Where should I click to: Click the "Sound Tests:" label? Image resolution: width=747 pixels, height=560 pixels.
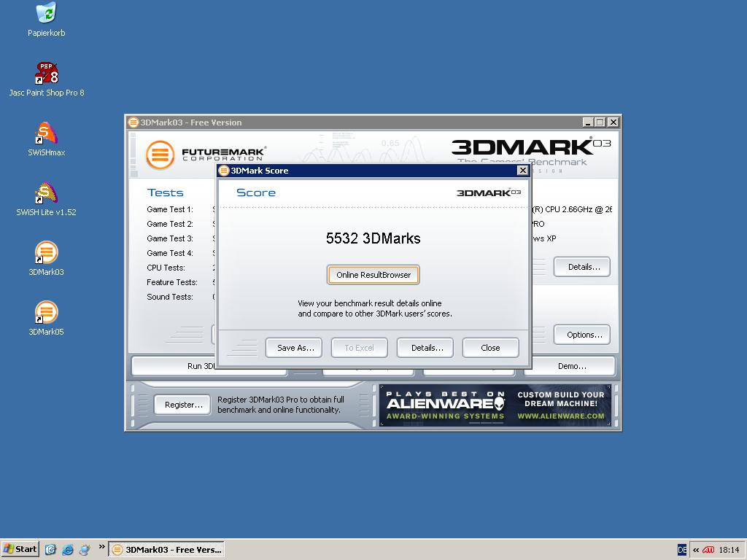click(170, 297)
